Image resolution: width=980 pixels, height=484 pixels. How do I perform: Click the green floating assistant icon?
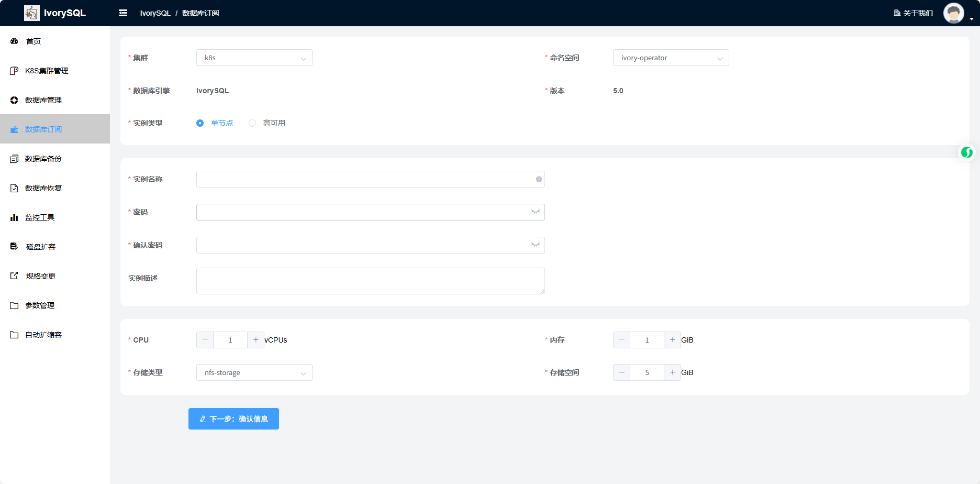point(966,152)
